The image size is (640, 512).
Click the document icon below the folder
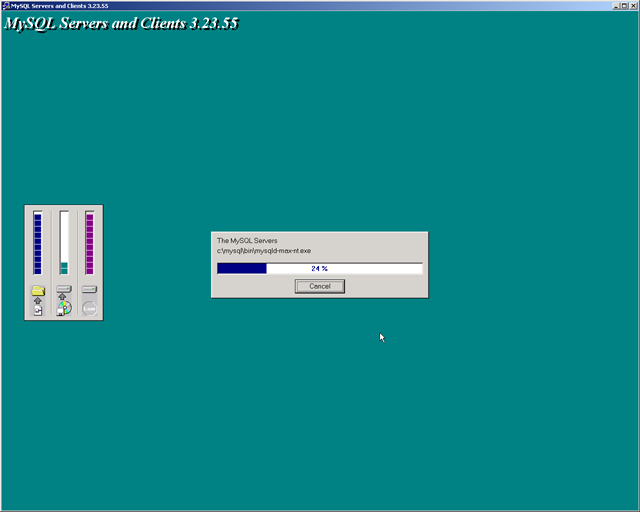38,311
